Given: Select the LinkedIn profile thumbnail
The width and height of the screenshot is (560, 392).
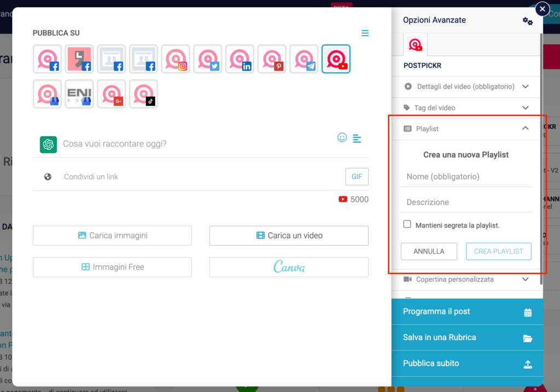Looking at the screenshot, I should (240, 59).
